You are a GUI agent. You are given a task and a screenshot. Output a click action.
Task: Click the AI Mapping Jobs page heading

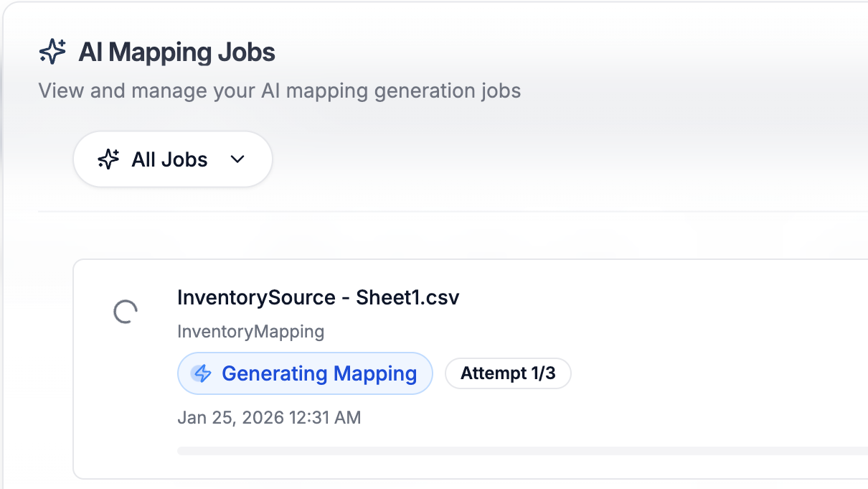tap(176, 52)
